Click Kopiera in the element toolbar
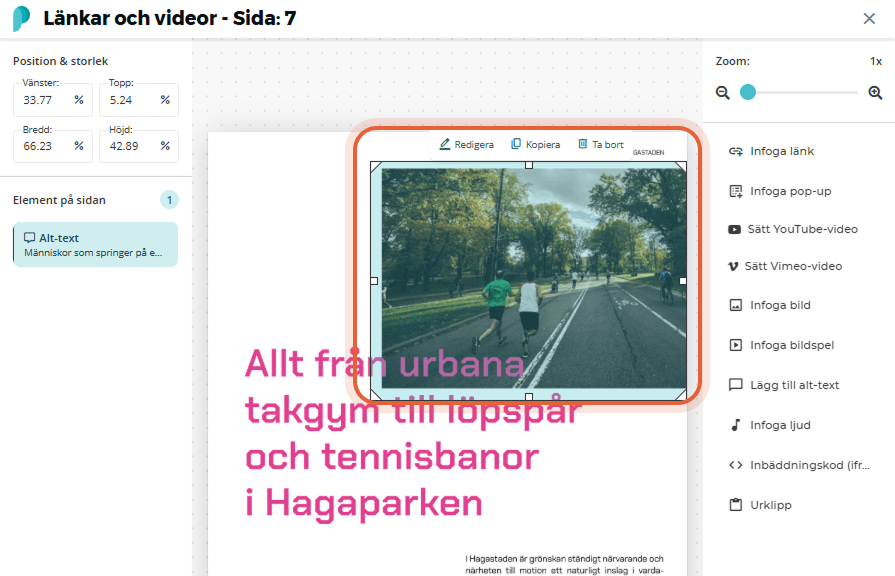 click(x=535, y=144)
